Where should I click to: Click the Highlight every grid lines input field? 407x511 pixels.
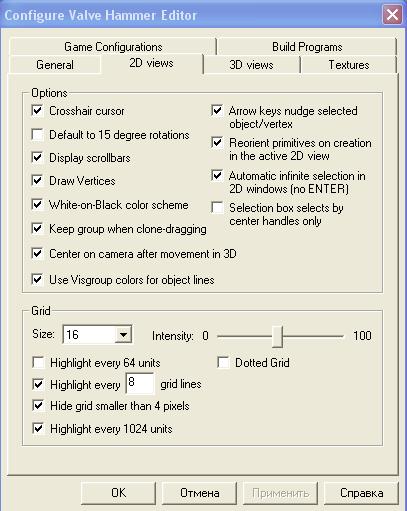[140, 383]
